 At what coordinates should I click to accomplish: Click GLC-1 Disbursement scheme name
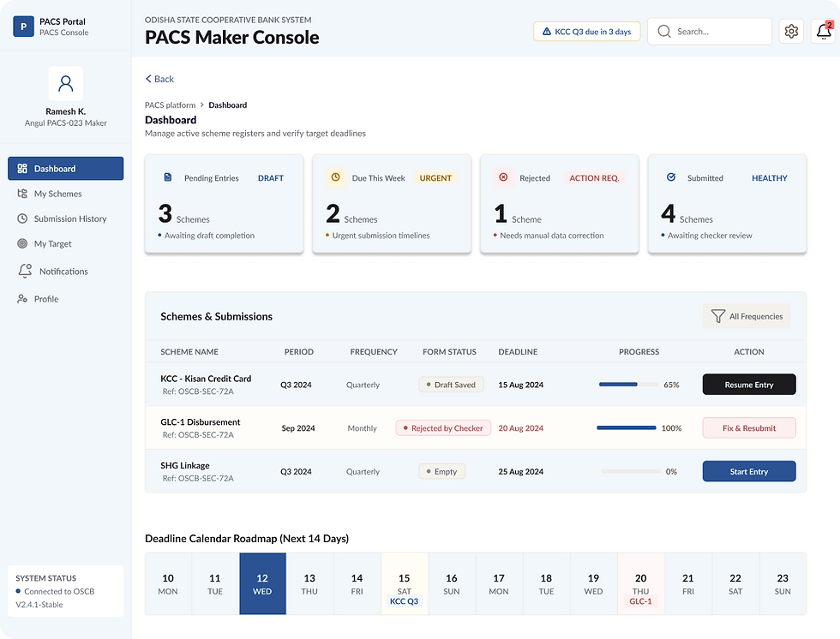(x=201, y=421)
